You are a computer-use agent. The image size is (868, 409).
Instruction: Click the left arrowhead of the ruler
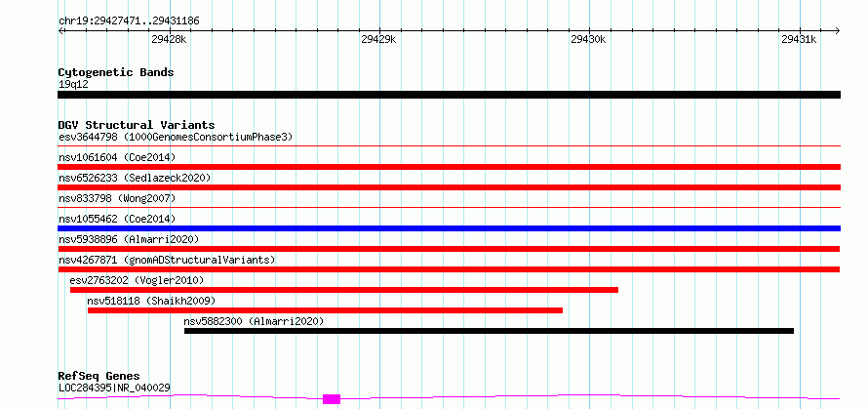[61, 30]
